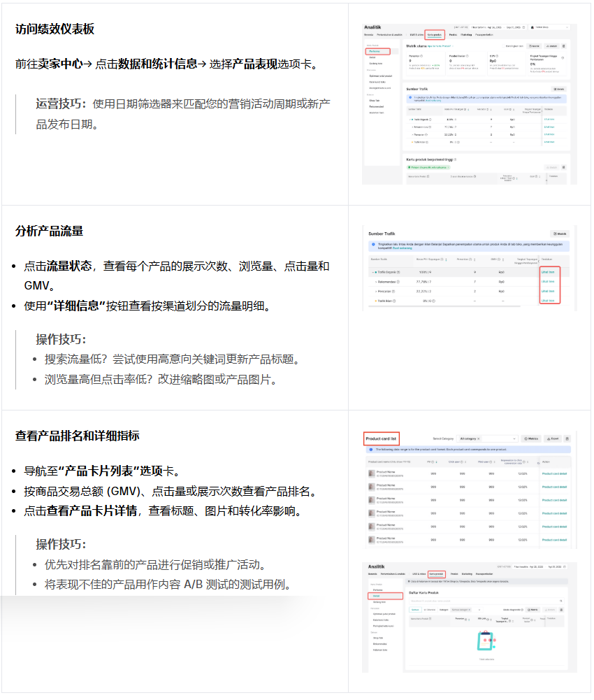Click Metrik button in Sumber Trafik panel

pyautogui.click(x=560, y=234)
